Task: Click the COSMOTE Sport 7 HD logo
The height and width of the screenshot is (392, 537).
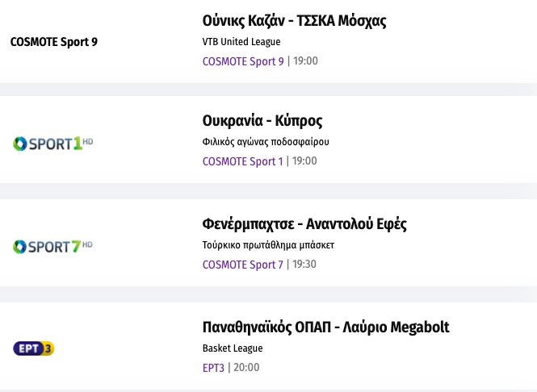Action: [53, 246]
